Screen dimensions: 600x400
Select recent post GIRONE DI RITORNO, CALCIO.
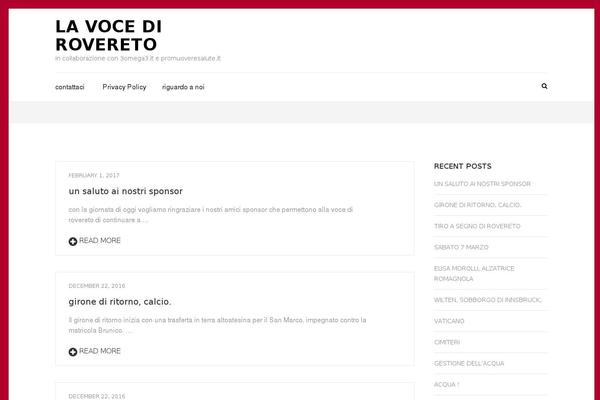478,205
